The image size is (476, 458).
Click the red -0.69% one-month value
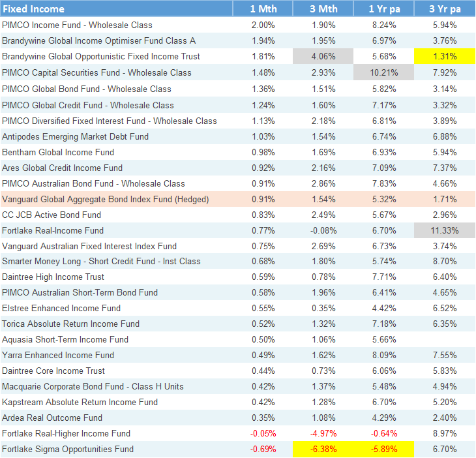click(263, 449)
